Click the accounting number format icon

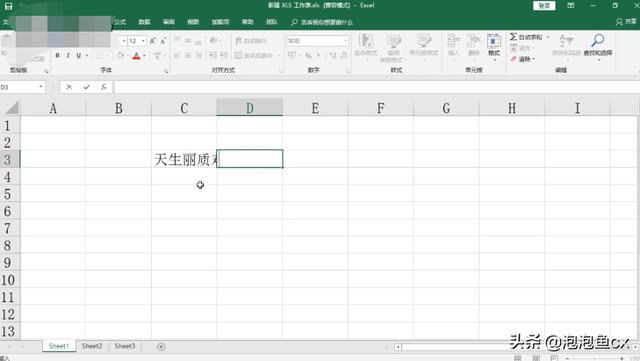tap(292, 55)
